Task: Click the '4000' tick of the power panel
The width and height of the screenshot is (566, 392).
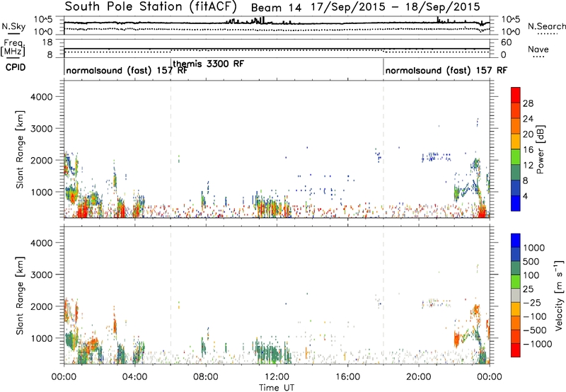Action: pos(41,97)
